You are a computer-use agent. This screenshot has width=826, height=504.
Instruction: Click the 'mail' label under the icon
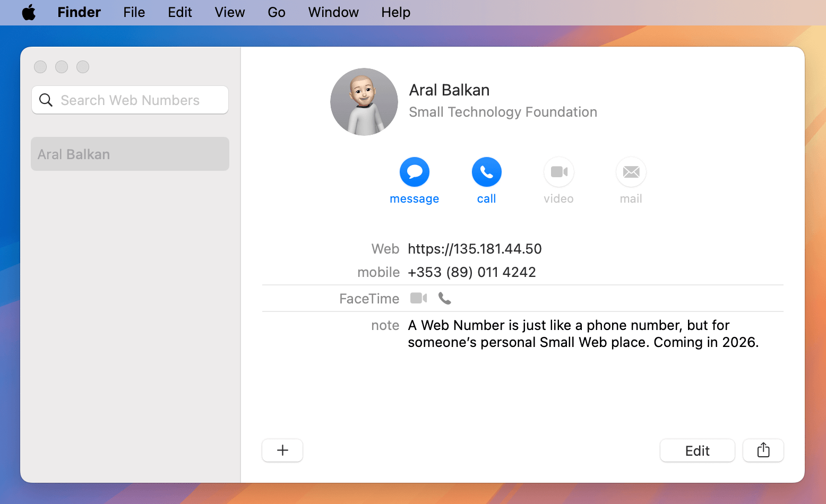[x=631, y=198]
